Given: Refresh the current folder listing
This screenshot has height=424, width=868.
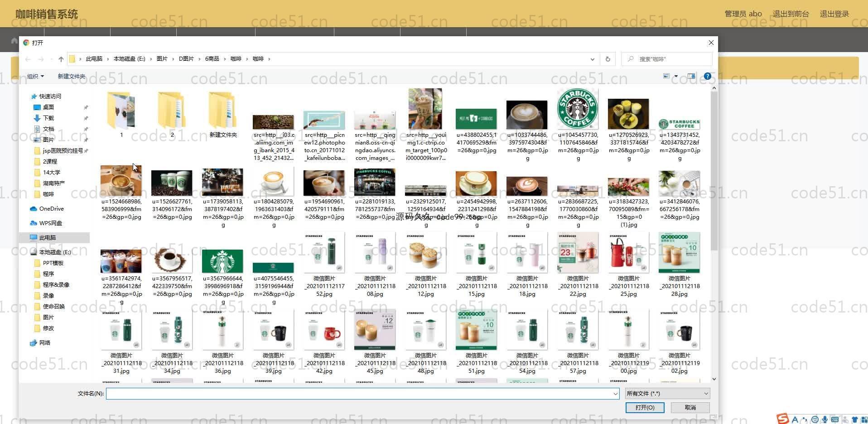Looking at the screenshot, I should point(608,59).
